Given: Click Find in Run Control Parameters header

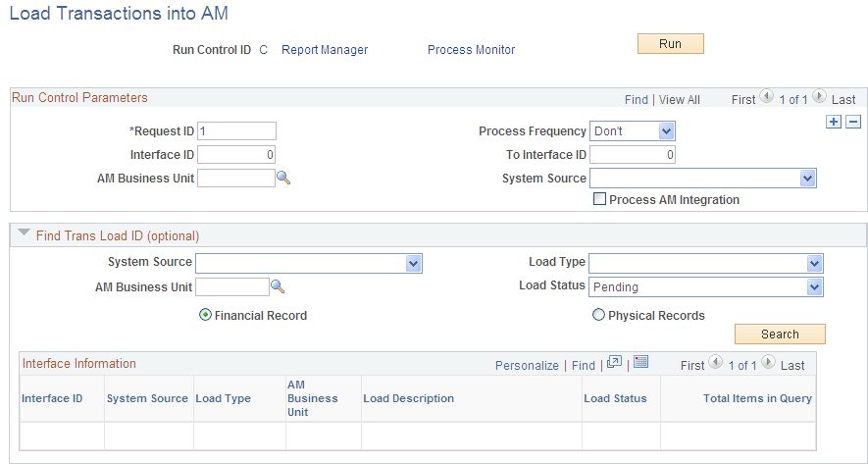Looking at the screenshot, I should coord(637,100).
